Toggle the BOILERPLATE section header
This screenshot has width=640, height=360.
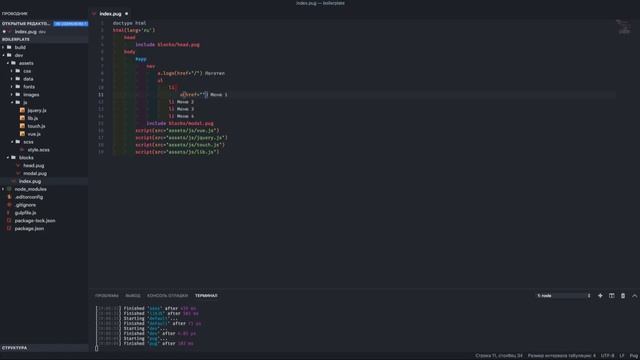[x=44, y=39]
